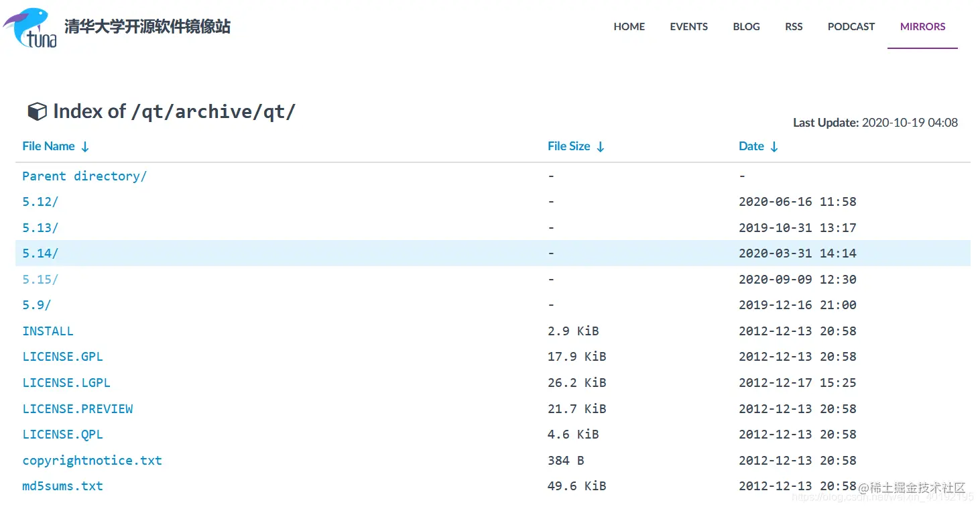Click the date 2020-09-09 12:30
This screenshot has height=509, width=980.
(x=798, y=280)
